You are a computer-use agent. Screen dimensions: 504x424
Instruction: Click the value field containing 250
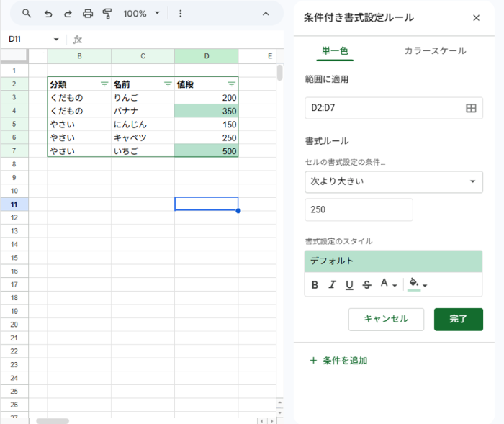pyautogui.click(x=359, y=210)
